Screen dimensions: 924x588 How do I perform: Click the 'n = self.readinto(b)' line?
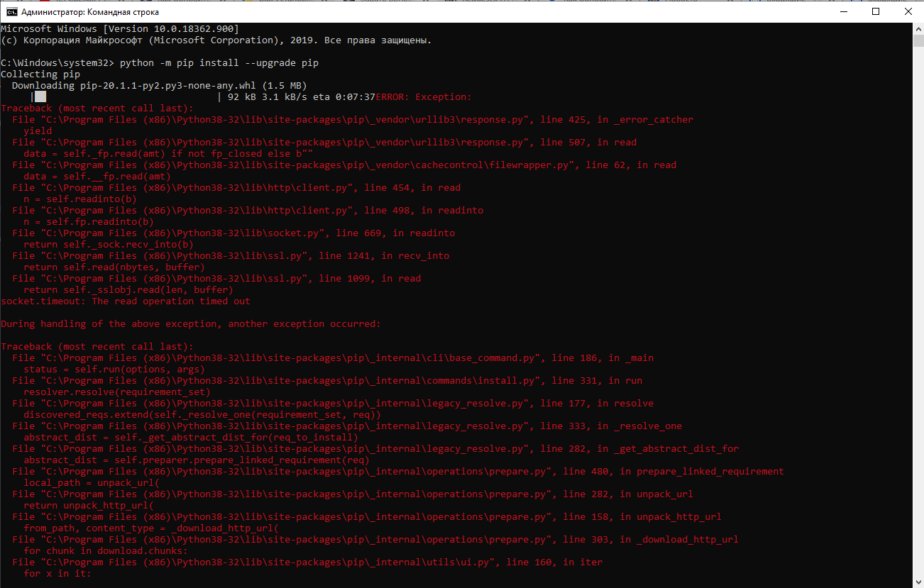(80, 199)
